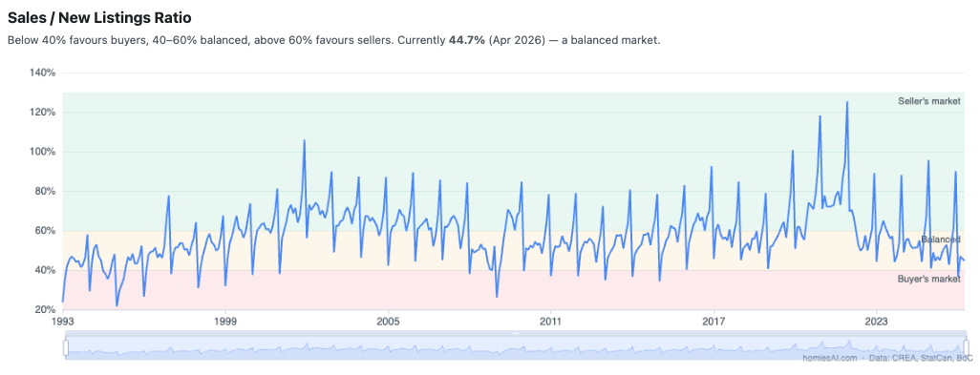This screenshot has width=980, height=375.
Task: Select the Seller's market zone label
Action: coord(928,101)
